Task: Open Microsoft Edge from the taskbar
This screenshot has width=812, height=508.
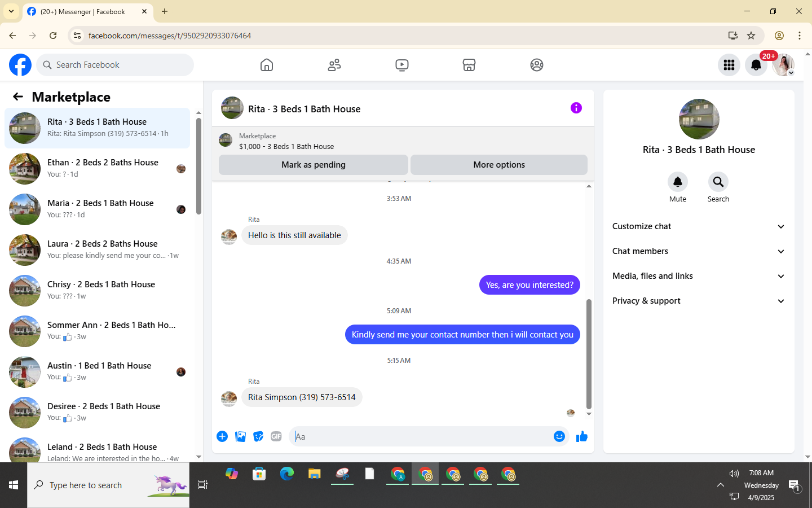Action: [287, 474]
